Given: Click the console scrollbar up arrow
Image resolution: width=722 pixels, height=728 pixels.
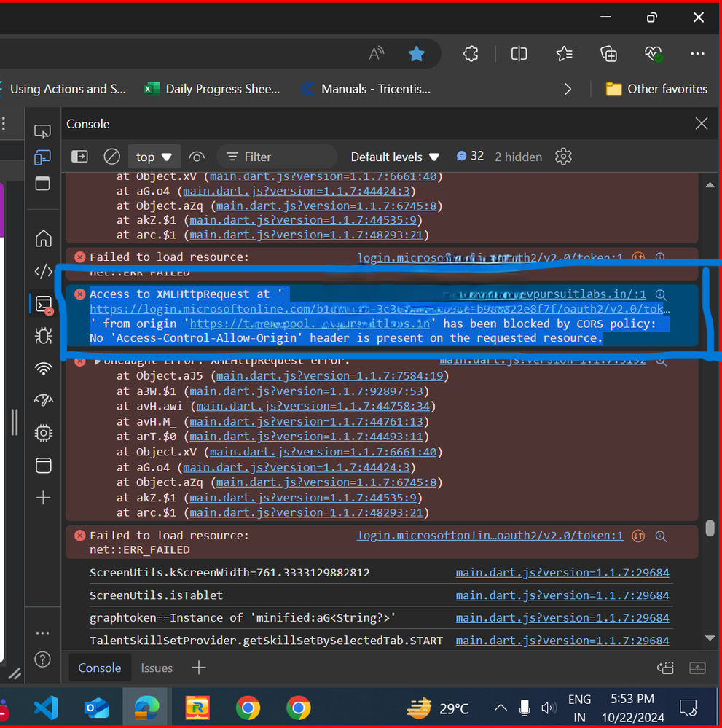Looking at the screenshot, I should tap(710, 185).
